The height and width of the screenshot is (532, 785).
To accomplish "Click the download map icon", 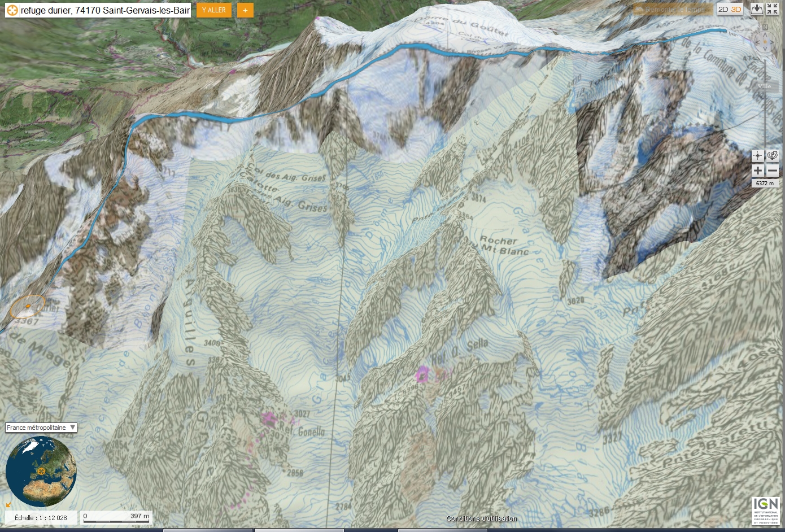I will 757,9.
